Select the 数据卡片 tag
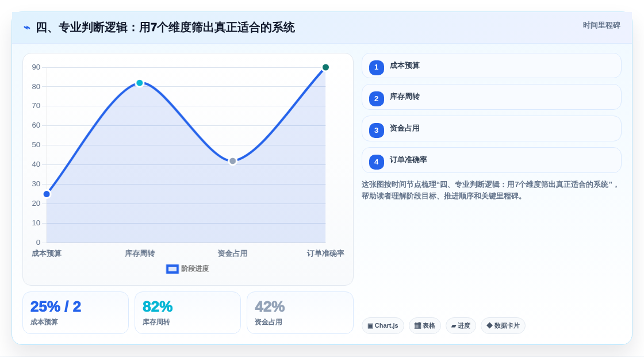This screenshot has width=644, height=357. tap(503, 326)
